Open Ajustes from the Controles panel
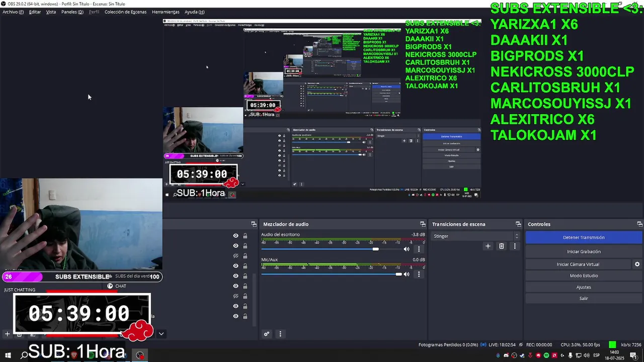Screen dimensions: 644x362 click(584, 287)
